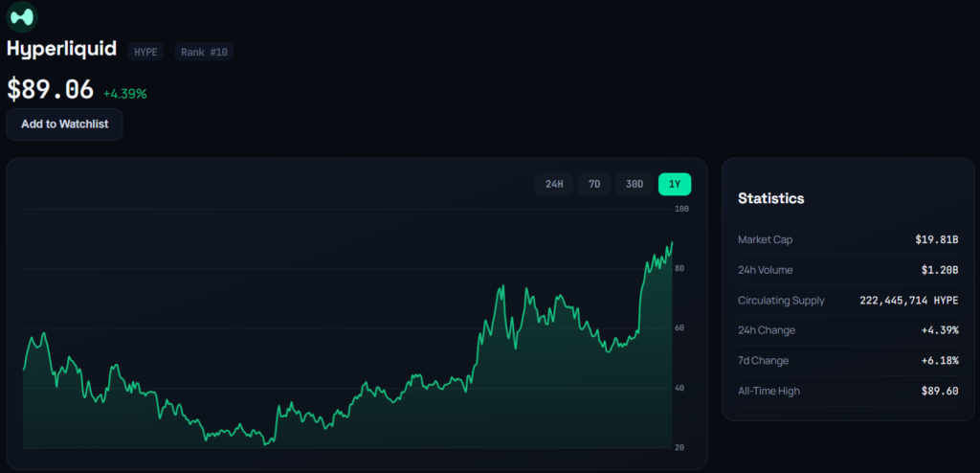980x473 pixels.
Task: Click the Hyperliquid logo icon
Action: pyautogui.click(x=22, y=17)
